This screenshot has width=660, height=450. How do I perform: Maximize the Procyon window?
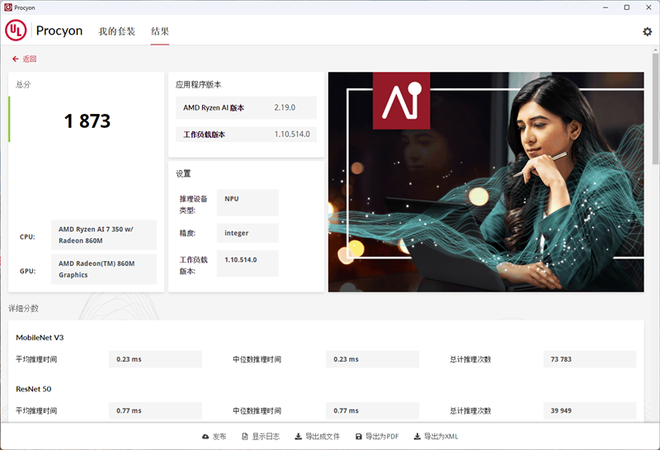[x=626, y=7]
